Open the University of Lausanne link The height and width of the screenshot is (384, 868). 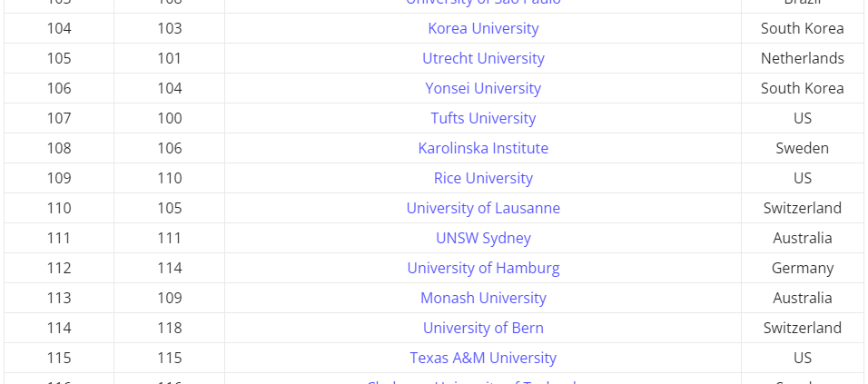[483, 208]
